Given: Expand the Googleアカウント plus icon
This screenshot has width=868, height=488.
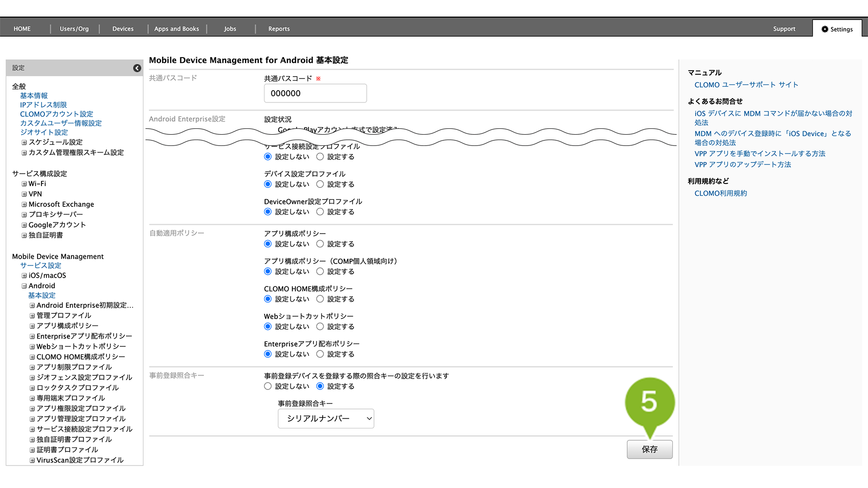Looking at the screenshot, I should coord(24,225).
